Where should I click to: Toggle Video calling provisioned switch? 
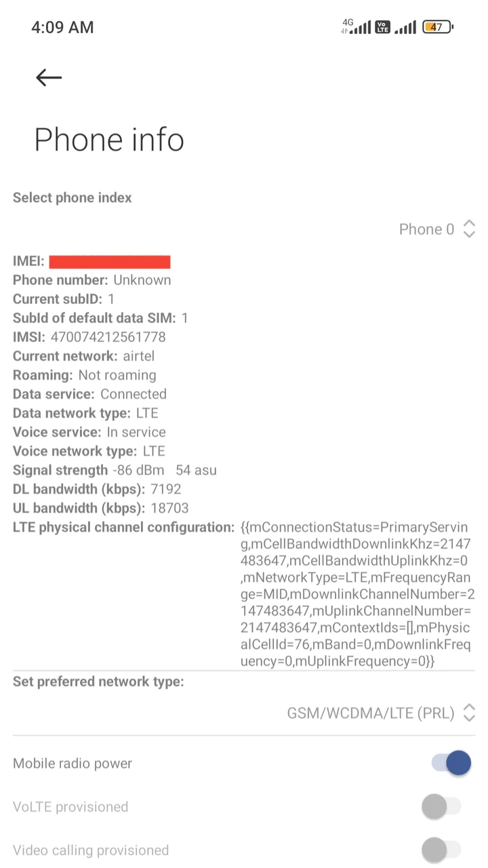(441, 850)
